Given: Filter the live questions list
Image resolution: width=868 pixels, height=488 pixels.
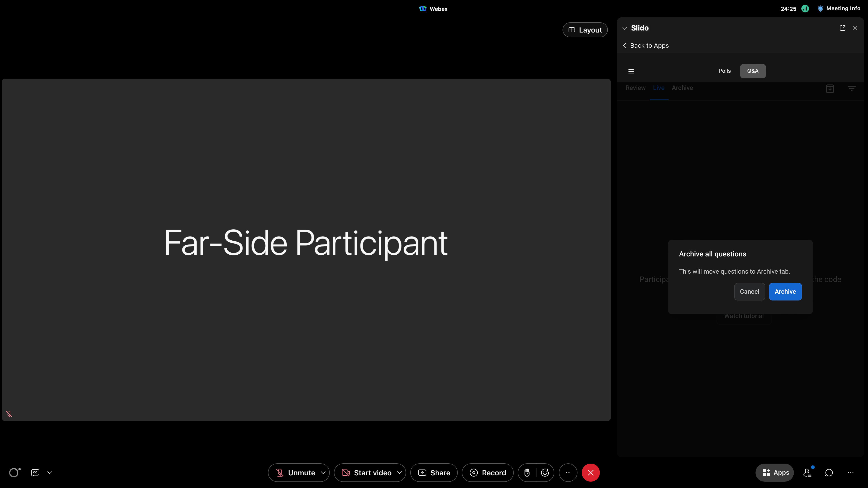Looking at the screenshot, I should point(851,89).
